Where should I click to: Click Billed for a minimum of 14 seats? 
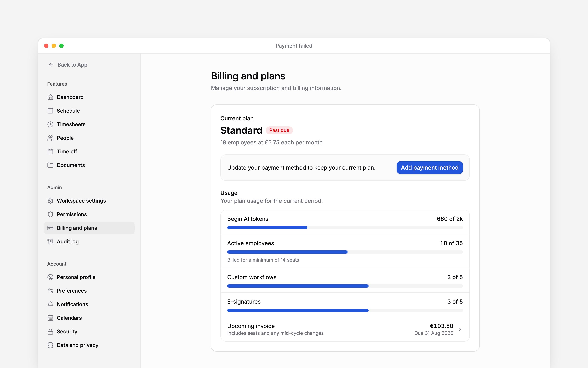[263, 260]
